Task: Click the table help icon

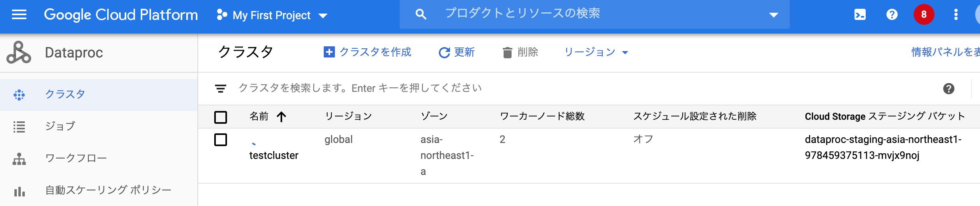Action: tap(948, 89)
